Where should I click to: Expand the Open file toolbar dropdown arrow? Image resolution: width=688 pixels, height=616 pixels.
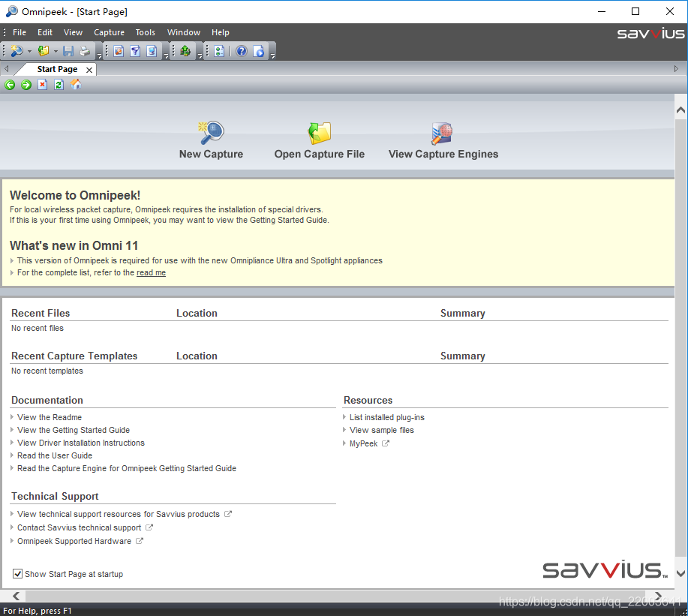pyautogui.click(x=56, y=51)
